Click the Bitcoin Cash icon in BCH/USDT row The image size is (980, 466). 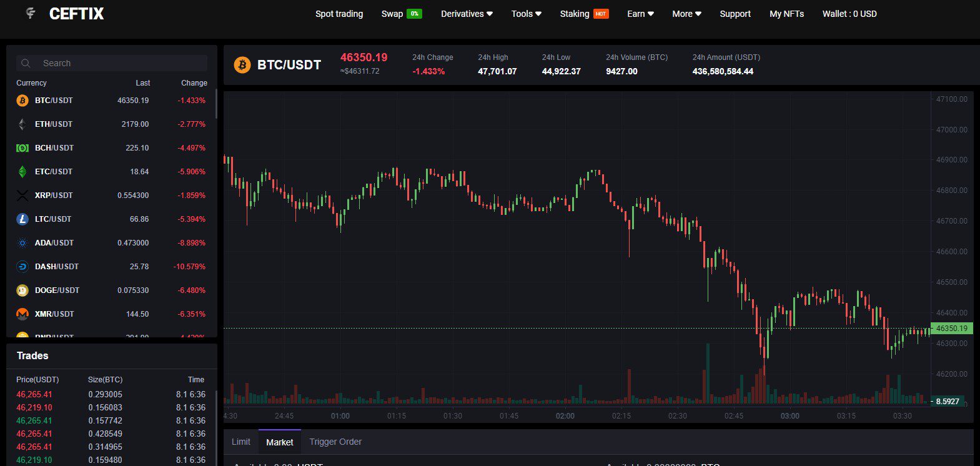coord(22,148)
